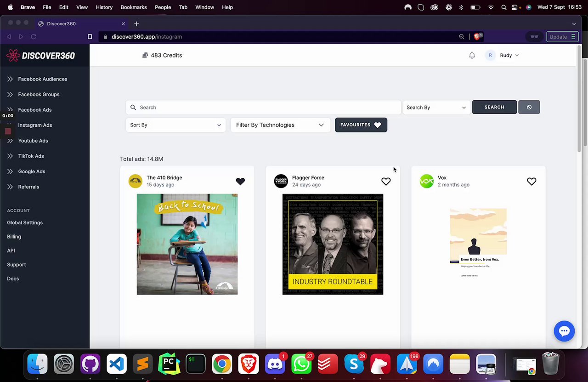Open GitHub Desktop from the dock
The image size is (588, 382).
tap(90, 364)
